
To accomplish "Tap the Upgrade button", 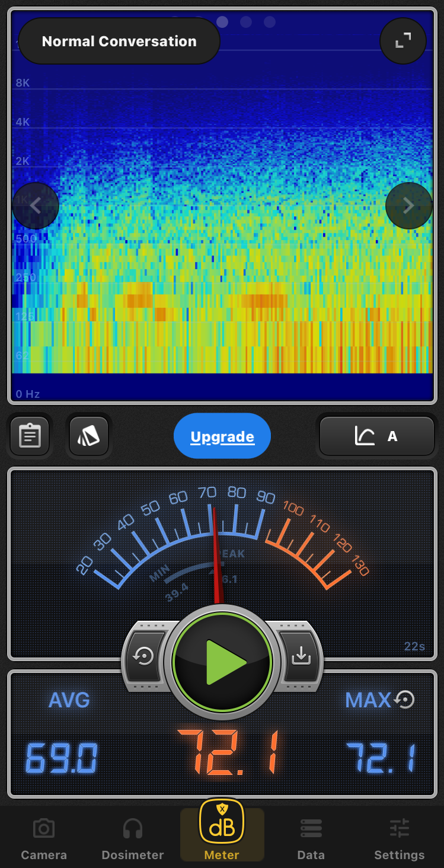I will click(222, 437).
